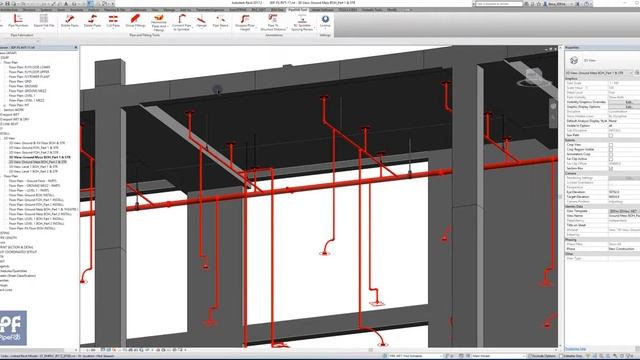
Task: Select the Delete Pipes tool
Action: 92,21
